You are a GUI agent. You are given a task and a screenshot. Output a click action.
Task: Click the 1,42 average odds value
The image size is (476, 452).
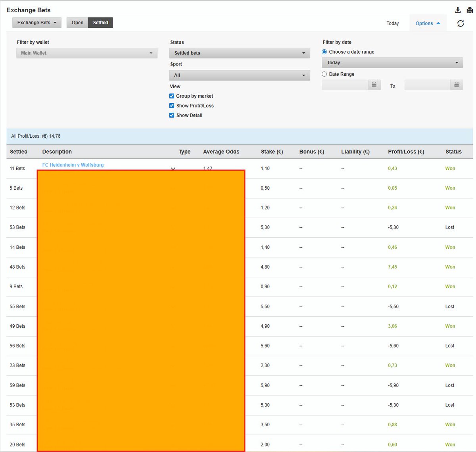point(208,168)
